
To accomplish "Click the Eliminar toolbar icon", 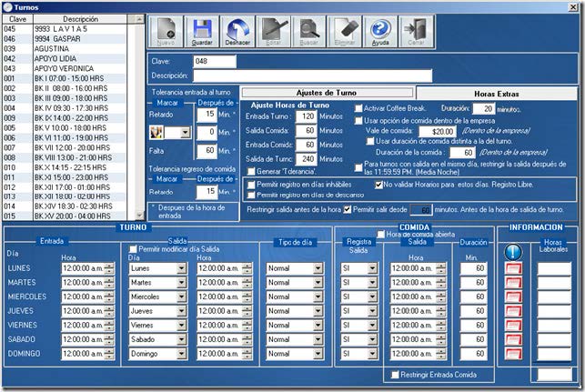I will pyautogui.click(x=345, y=34).
